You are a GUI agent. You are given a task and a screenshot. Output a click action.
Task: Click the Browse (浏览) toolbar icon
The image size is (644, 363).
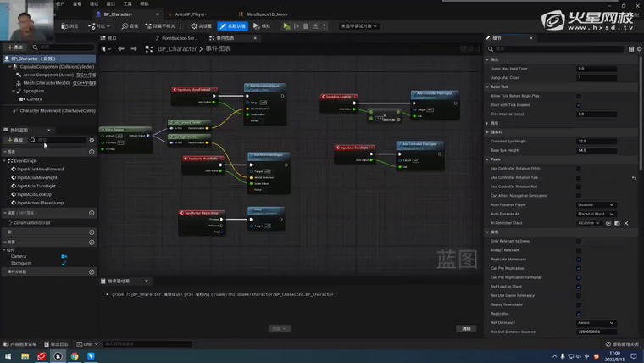69,26
